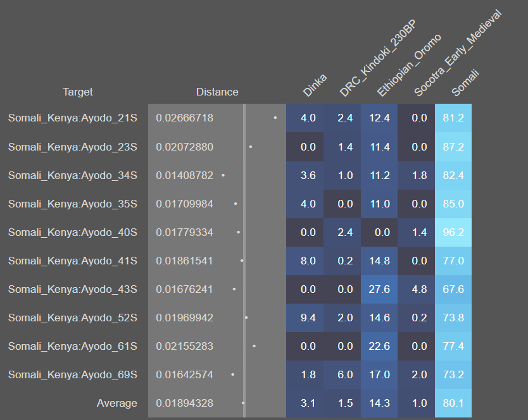528x420 pixels.
Task: Click Dinka cell 1.8 for Ayodo_69S
Action: click(305, 374)
